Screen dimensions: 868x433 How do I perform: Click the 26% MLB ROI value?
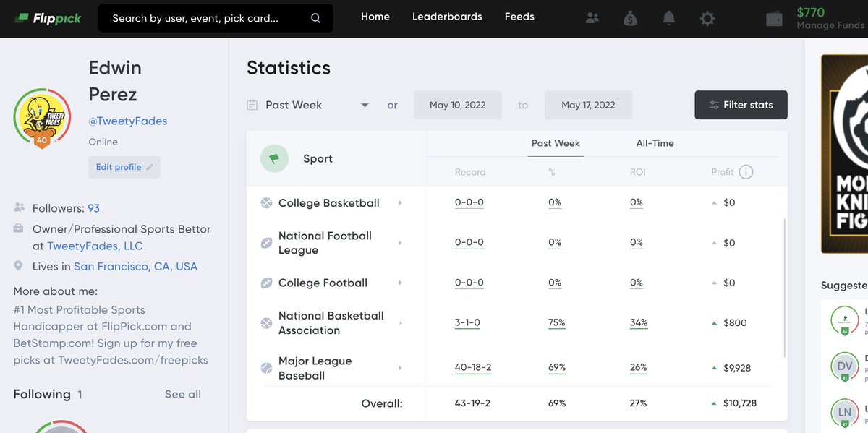click(639, 368)
